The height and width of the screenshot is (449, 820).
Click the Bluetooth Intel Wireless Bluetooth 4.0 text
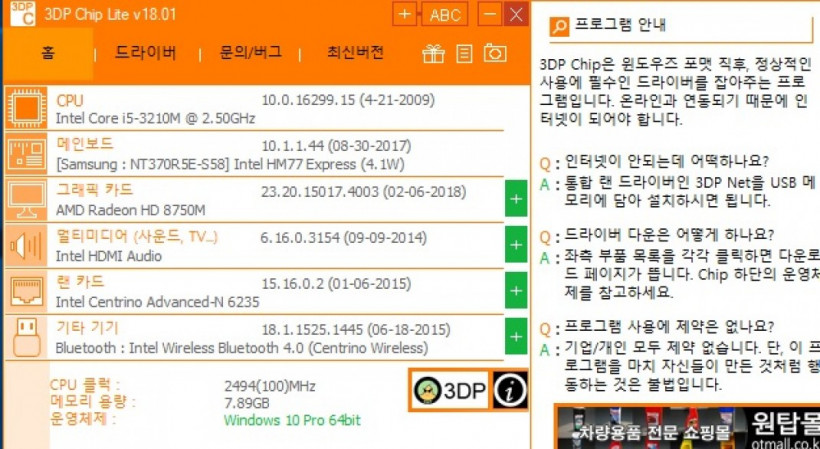click(242, 348)
